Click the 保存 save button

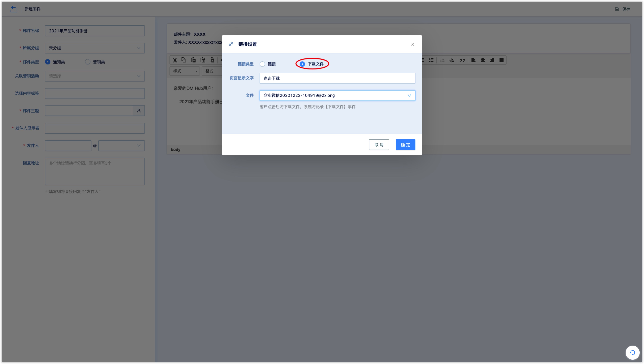(622, 9)
